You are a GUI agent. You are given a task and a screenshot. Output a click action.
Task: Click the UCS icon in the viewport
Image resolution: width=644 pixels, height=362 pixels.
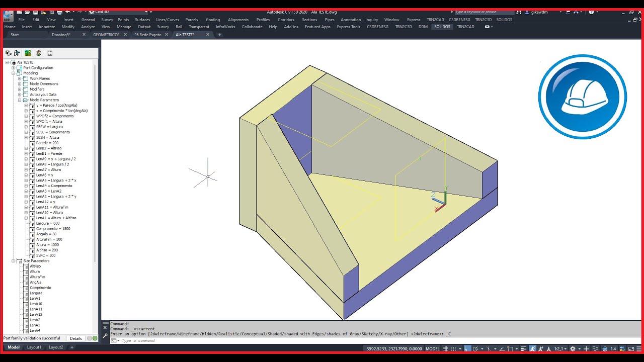(x=440, y=200)
